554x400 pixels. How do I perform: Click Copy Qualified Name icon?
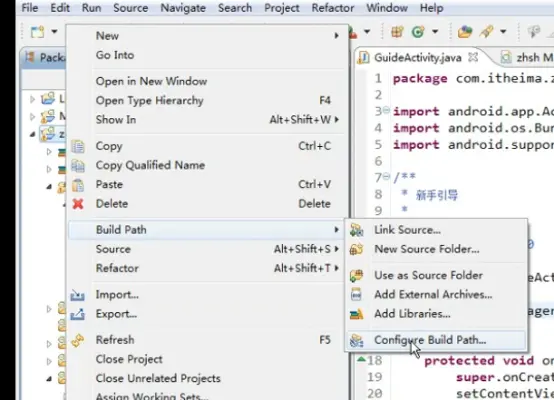78,165
